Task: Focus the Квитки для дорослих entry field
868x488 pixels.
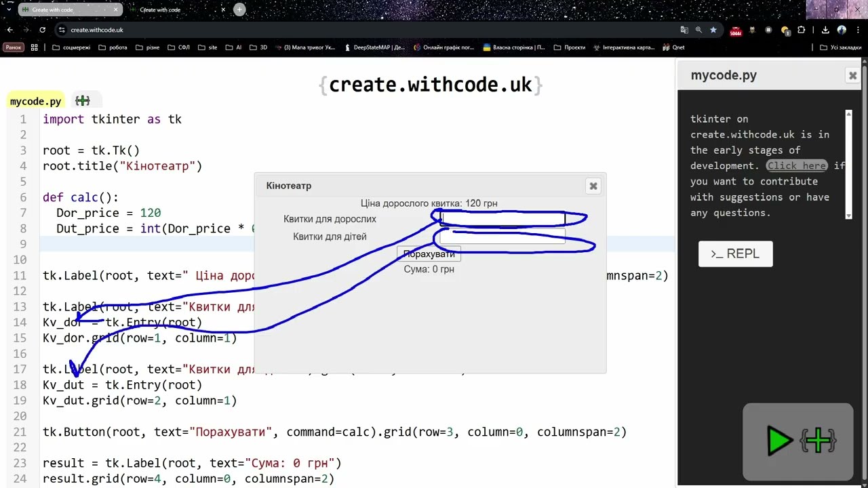Action: pos(502,218)
